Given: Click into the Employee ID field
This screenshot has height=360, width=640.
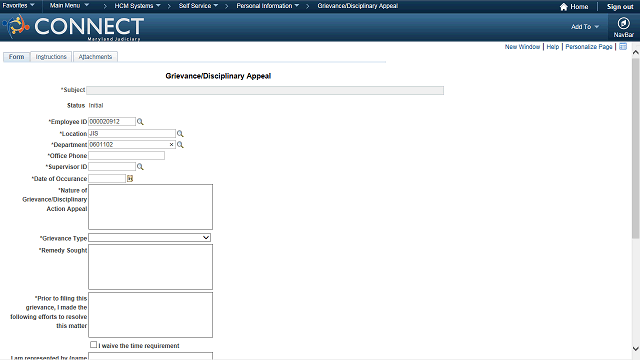Looking at the screenshot, I should (112, 122).
